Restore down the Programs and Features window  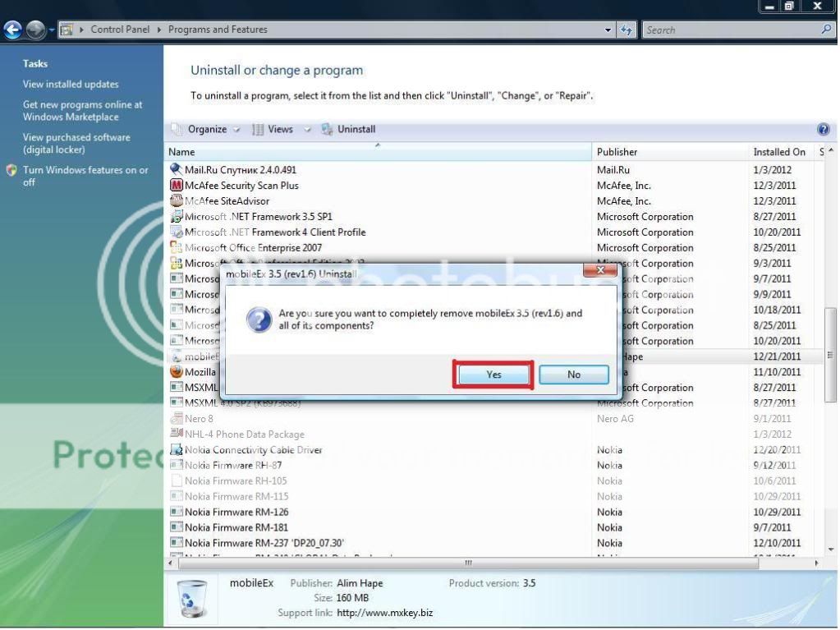pos(789,7)
